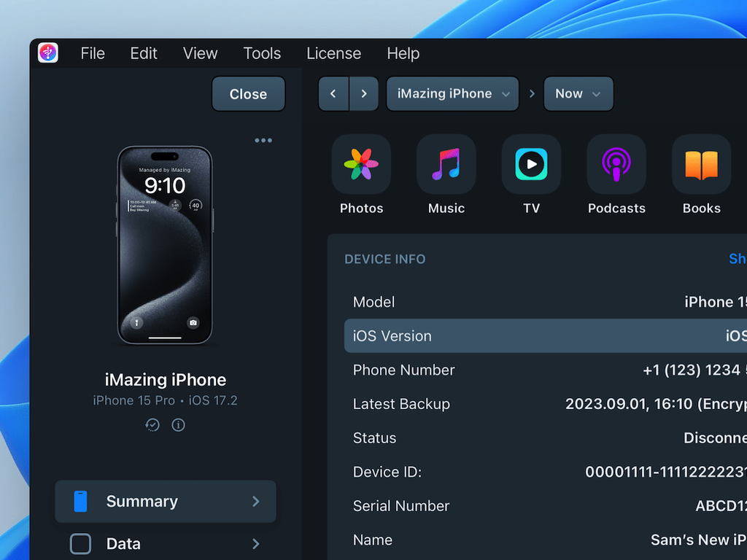Open the Books app icon
The width and height of the screenshot is (747, 560).
(701, 164)
